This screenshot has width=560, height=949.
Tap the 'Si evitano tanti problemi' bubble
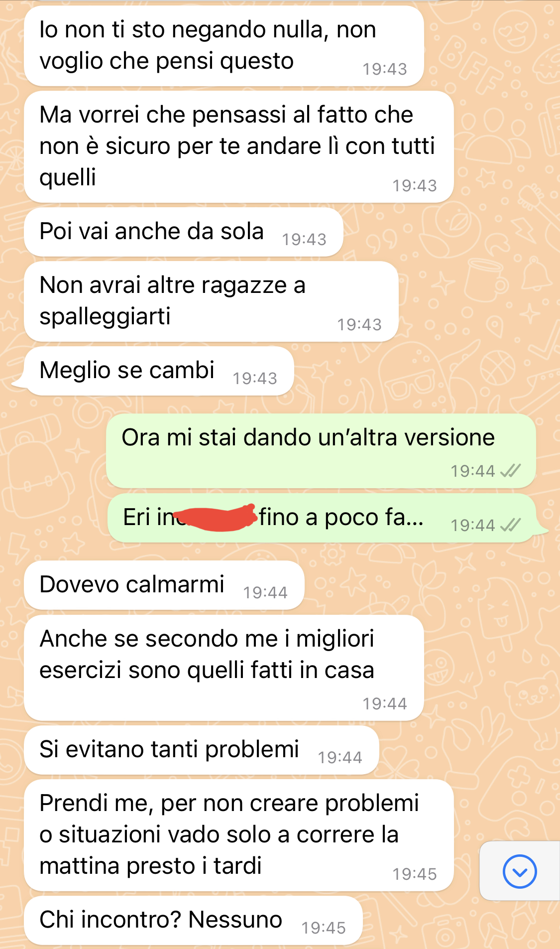coord(202,750)
